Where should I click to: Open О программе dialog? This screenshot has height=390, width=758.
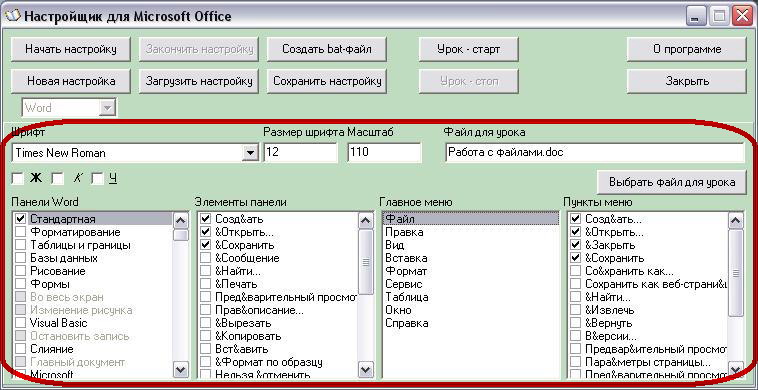pos(686,49)
